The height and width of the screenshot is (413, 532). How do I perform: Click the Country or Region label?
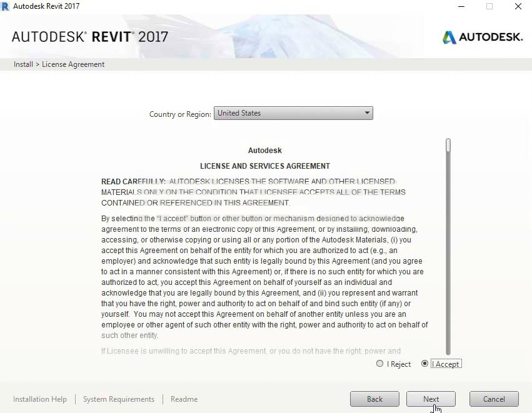tap(180, 114)
